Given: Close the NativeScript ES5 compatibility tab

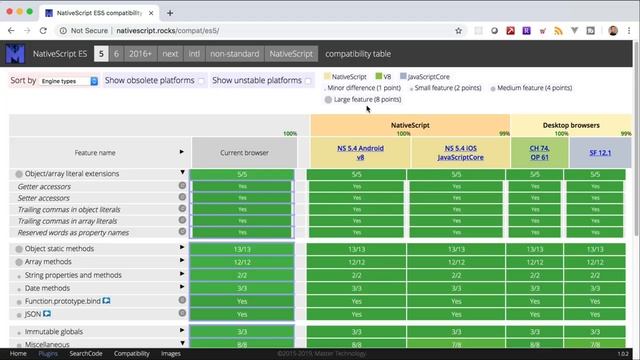Looking at the screenshot, I should [151, 13].
